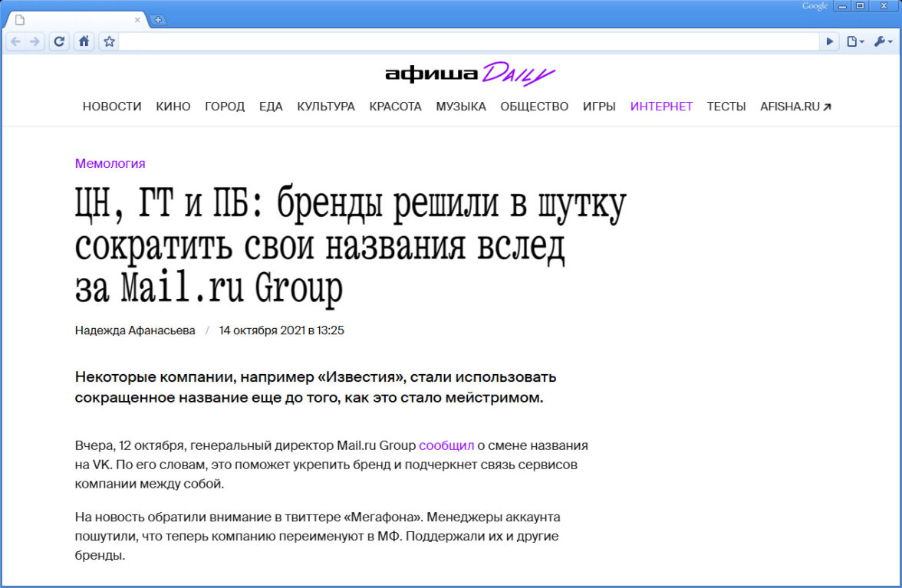Open the КРАСОТА section
Screen dimensions: 902x588
[x=395, y=107]
